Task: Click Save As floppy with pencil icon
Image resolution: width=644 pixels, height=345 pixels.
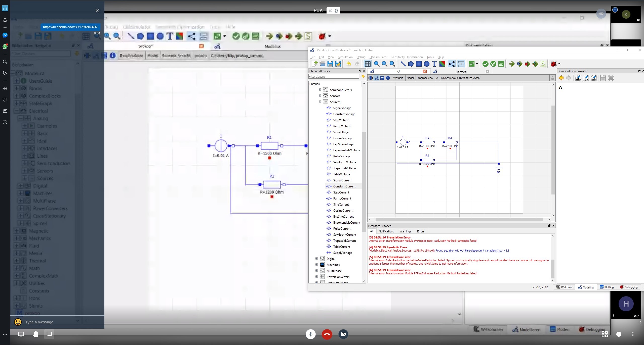Action: pos(338,64)
